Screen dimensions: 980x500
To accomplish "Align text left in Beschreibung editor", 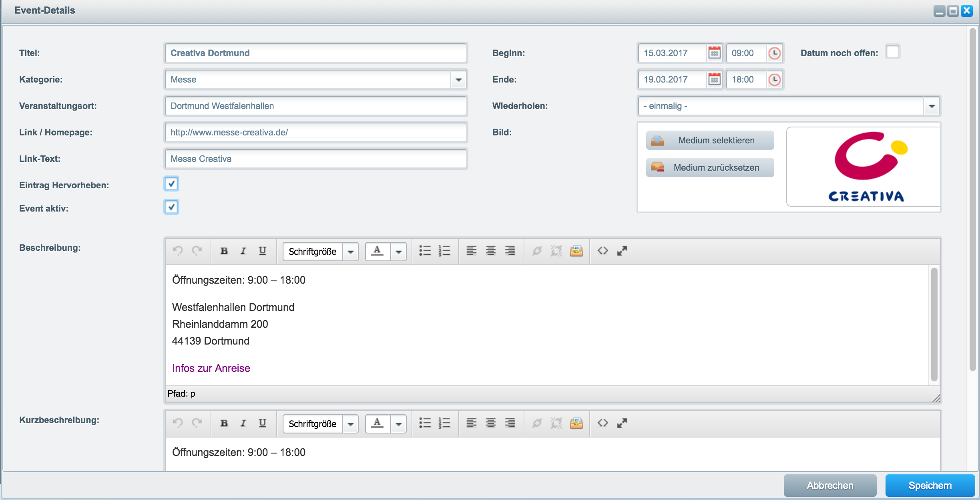I will (472, 251).
